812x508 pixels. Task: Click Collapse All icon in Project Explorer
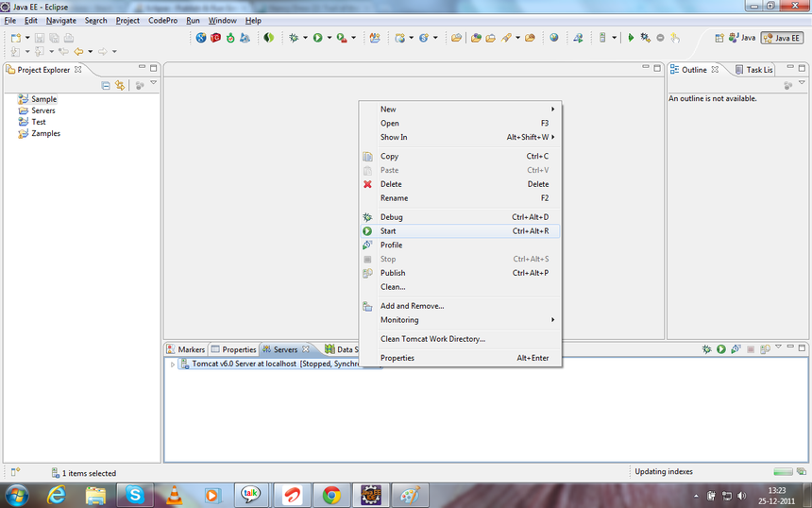point(106,86)
